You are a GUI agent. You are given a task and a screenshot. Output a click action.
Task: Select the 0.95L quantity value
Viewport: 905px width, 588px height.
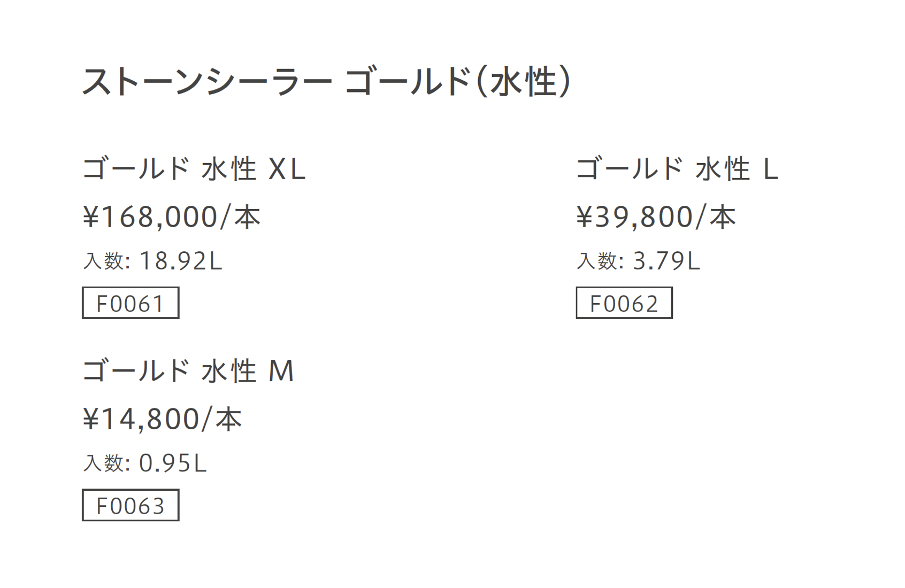click(x=173, y=463)
